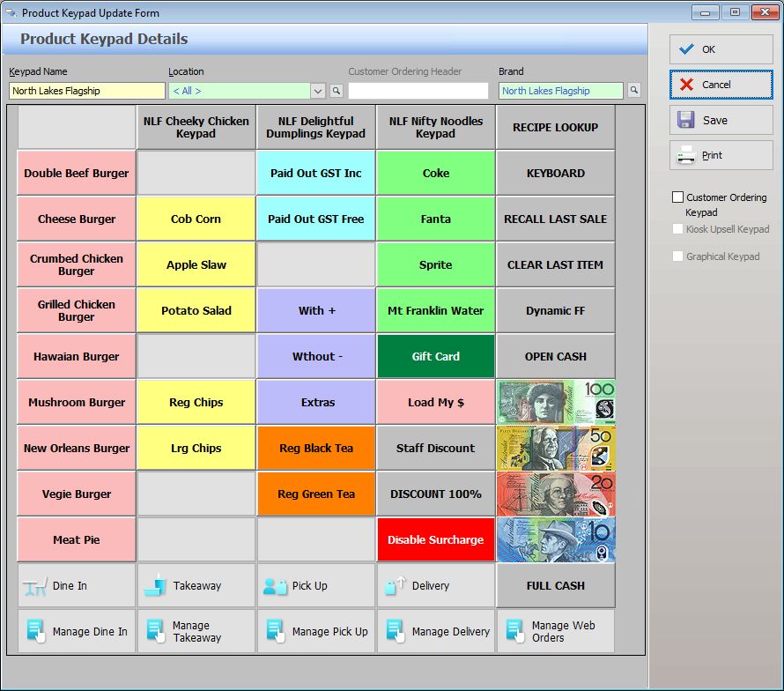Click the Keypad Name text field

(x=86, y=91)
